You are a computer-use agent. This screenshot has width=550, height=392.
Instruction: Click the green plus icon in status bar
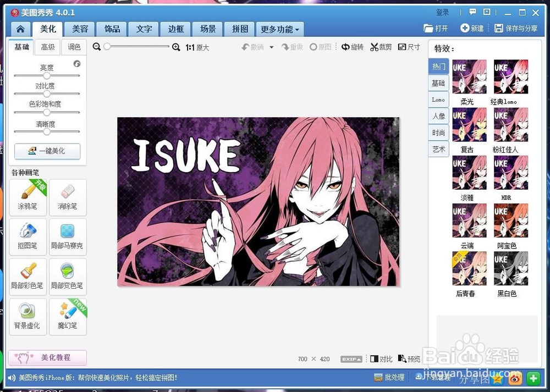pyautogui.click(x=533, y=378)
